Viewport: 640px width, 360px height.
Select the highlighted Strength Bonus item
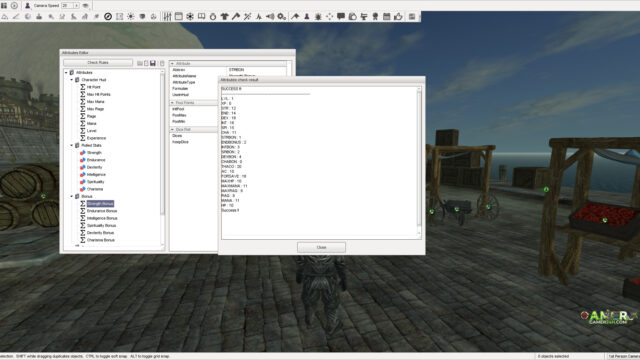100,204
